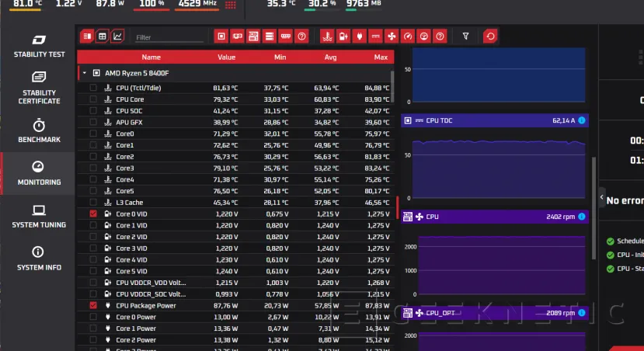This screenshot has width=644, height=351.
Task: Toggle frequency readings gauge icon
Action: 407,36
